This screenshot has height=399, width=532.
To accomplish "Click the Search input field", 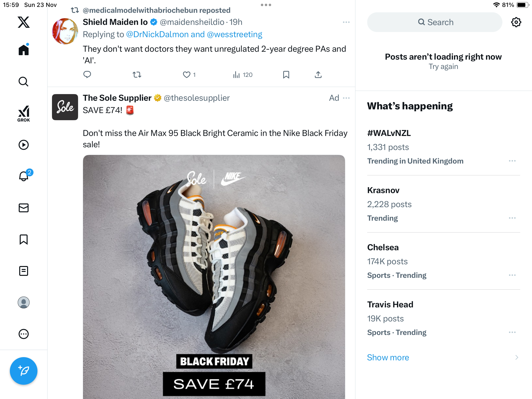I will (x=435, y=22).
